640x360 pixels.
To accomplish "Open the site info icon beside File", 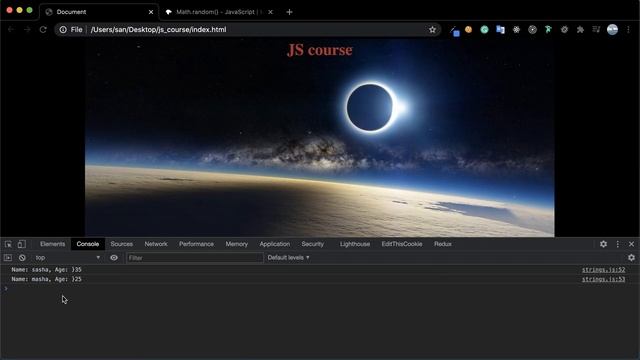I will point(63,29).
